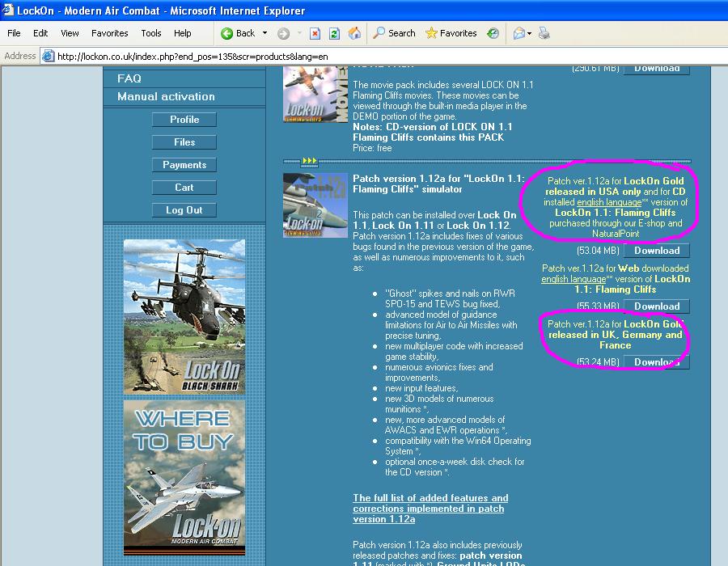Open the View menu

[70, 33]
